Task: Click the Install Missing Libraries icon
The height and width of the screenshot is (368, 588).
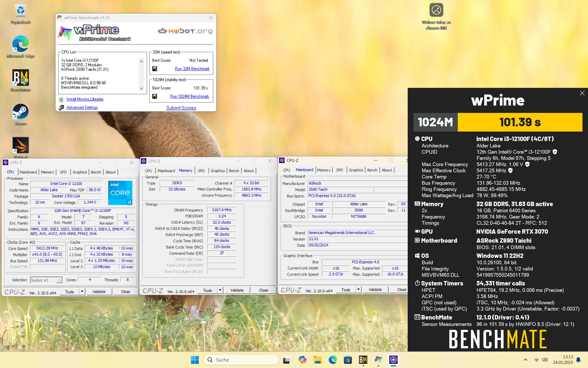Action: pos(61,99)
